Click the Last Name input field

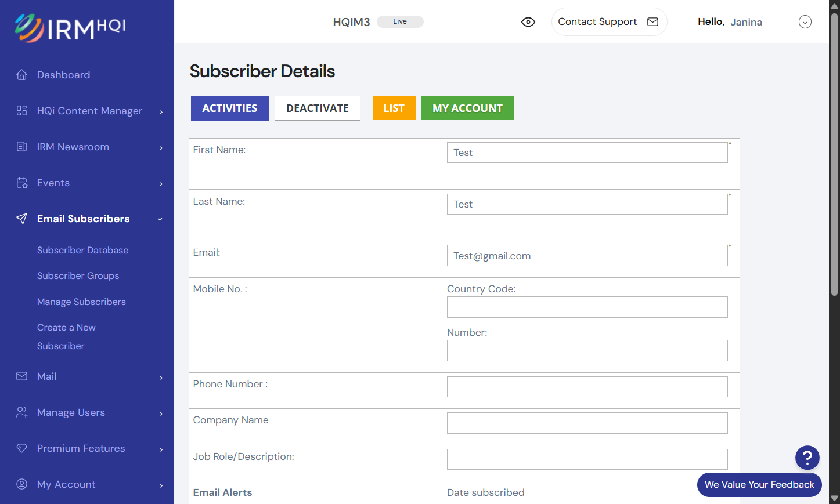tap(587, 204)
